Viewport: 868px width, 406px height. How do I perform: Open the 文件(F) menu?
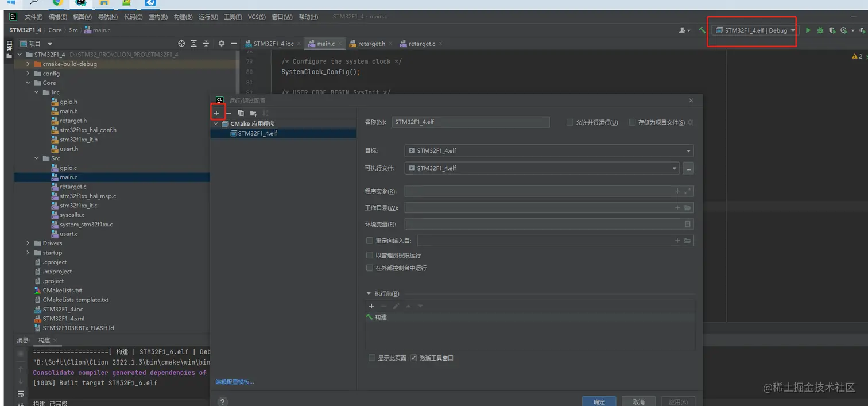34,17
